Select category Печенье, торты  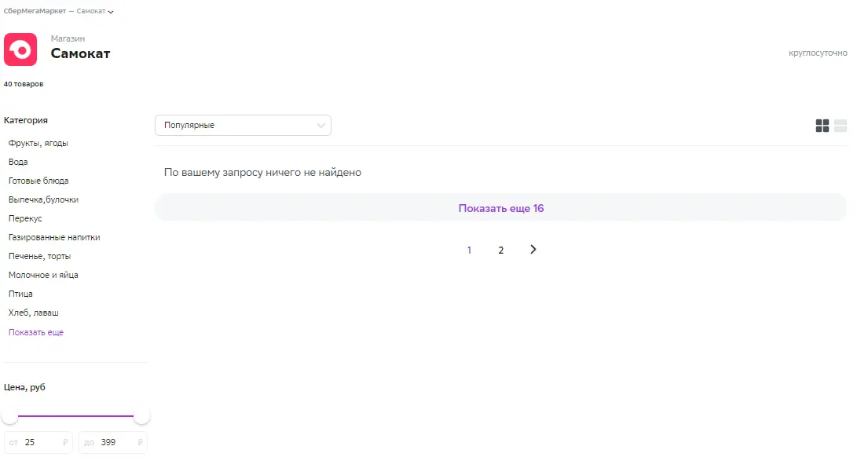tap(39, 255)
